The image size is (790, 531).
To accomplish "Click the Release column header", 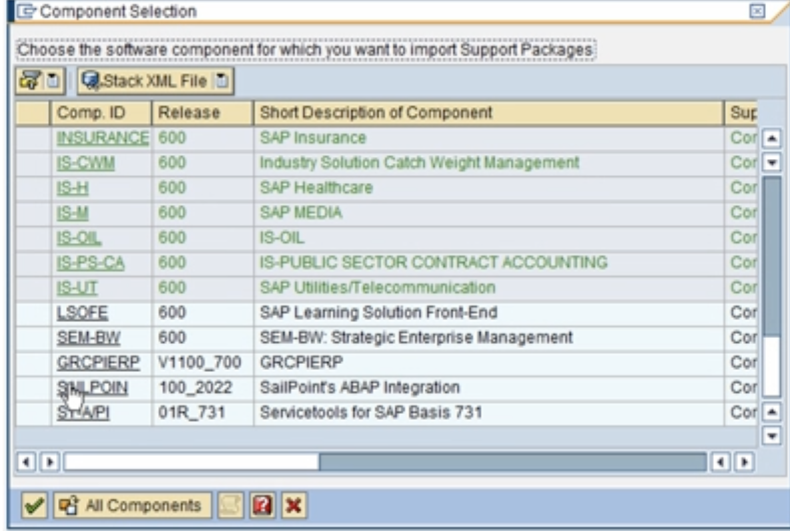I will (202, 112).
